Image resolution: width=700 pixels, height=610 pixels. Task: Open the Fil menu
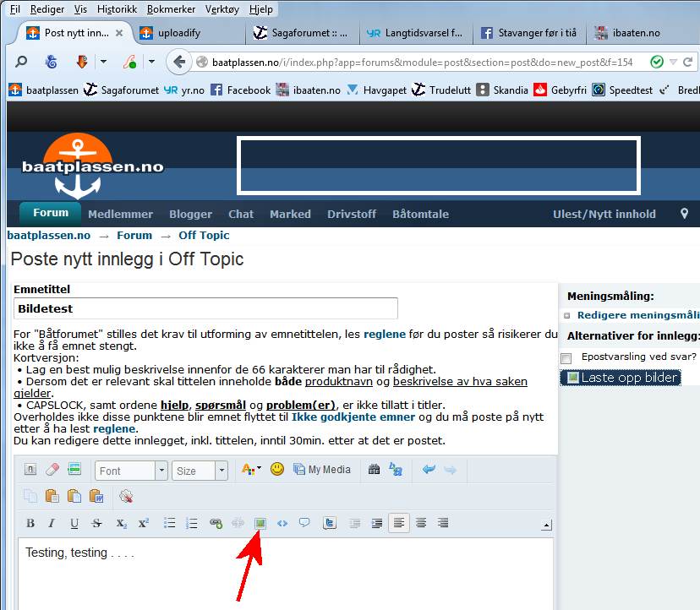[x=14, y=9]
